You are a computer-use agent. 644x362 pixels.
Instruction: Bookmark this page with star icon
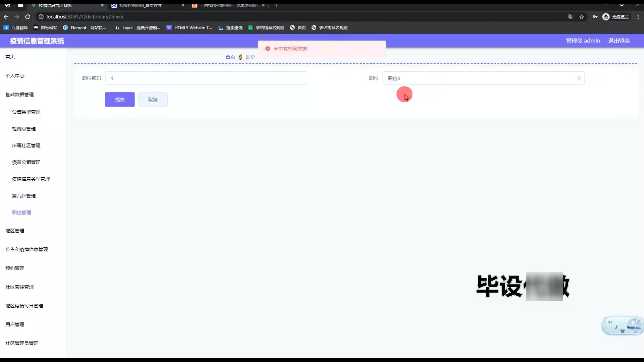[582, 17]
